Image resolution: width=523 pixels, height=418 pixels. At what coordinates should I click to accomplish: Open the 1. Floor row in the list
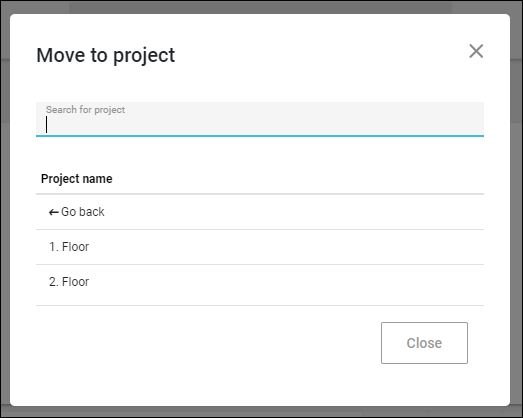point(260,247)
